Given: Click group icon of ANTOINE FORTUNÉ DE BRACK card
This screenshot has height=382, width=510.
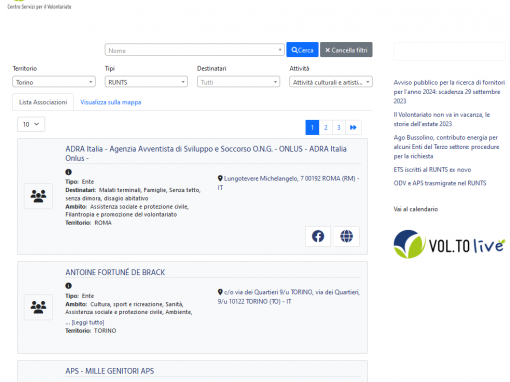Looking at the screenshot, I should [38, 307].
